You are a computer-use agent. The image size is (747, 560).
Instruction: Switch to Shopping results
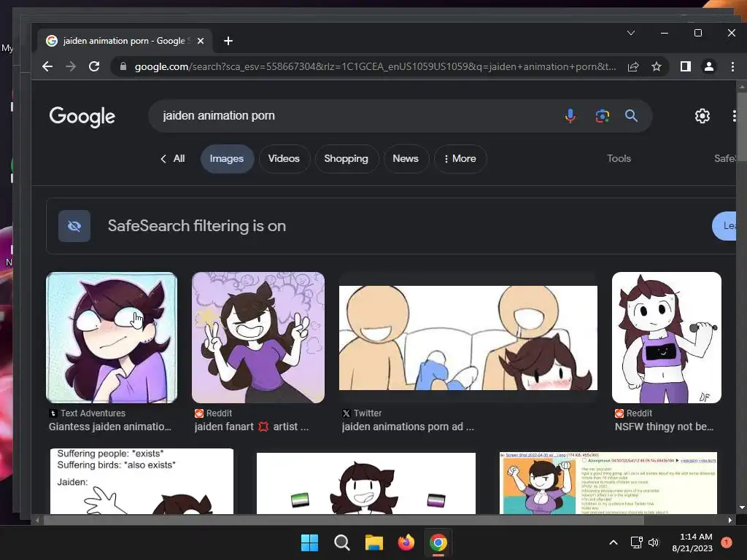point(347,158)
